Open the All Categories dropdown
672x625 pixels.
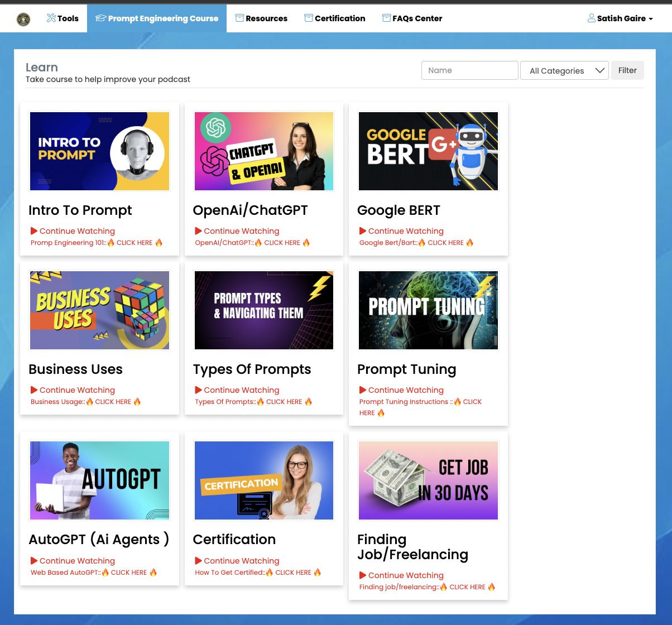pyautogui.click(x=565, y=71)
